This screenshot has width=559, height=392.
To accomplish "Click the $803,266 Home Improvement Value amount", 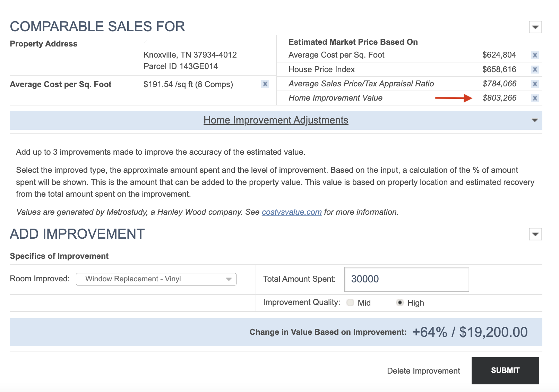I will pos(499,98).
